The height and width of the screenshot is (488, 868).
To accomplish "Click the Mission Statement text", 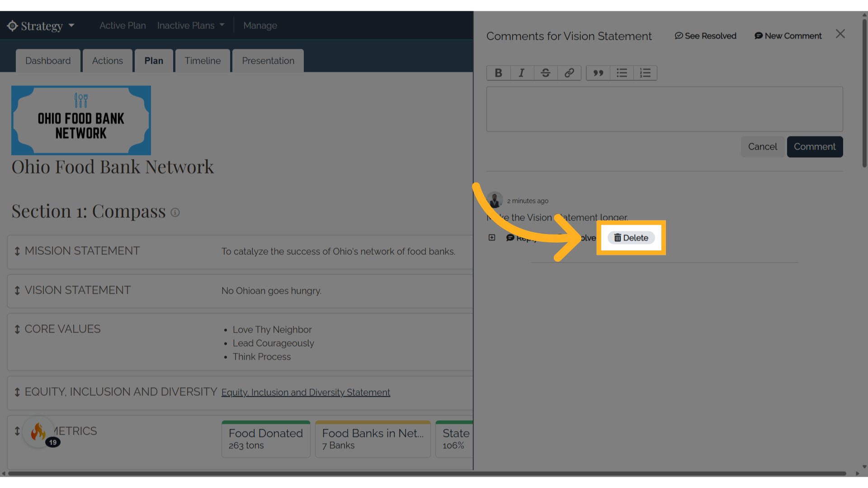I will point(338,251).
